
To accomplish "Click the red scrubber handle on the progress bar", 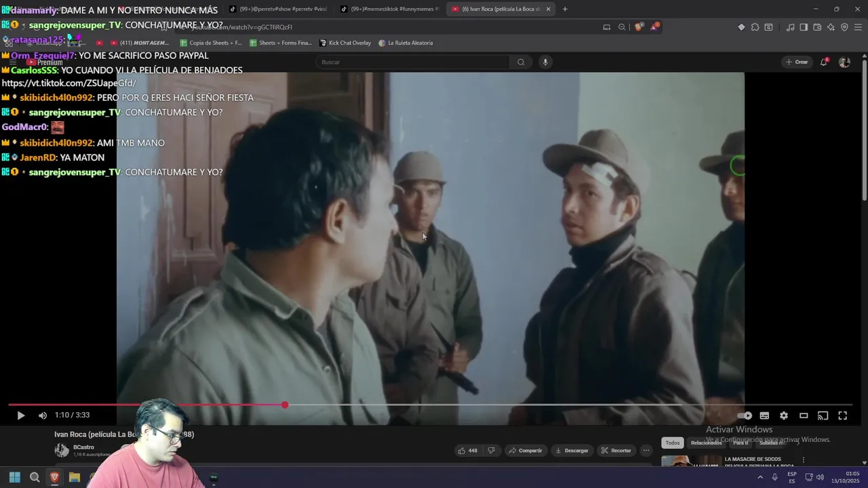I will click(x=285, y=405).
